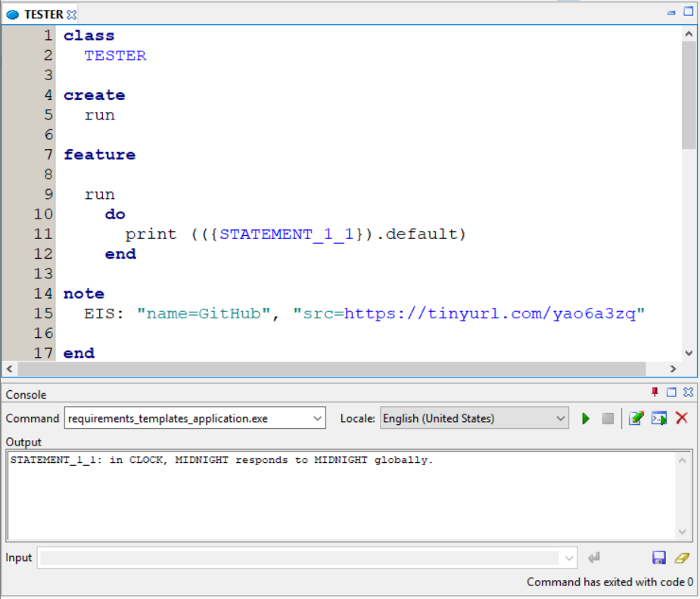Screen dimensions: 700x599
Task: Expand the Locale English (United States) dropdown
Action: [560, 418]
